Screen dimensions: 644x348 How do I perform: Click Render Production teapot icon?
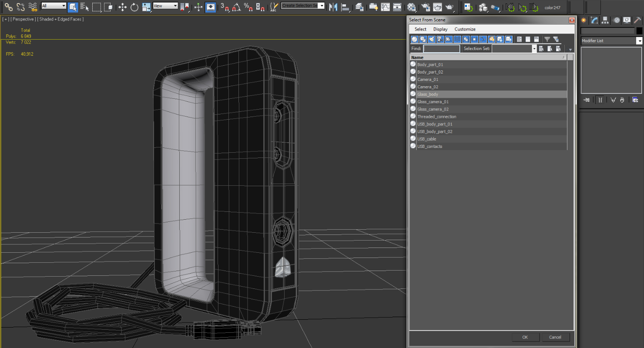click(449, 7)
